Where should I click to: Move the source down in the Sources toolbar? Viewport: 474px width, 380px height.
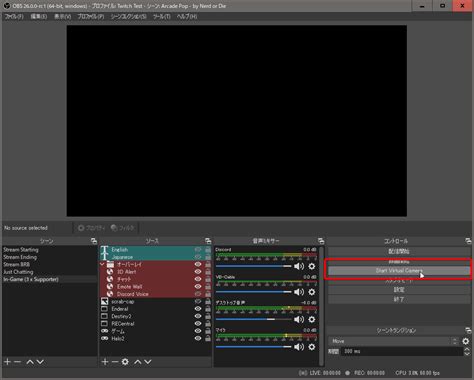[148, 362]
